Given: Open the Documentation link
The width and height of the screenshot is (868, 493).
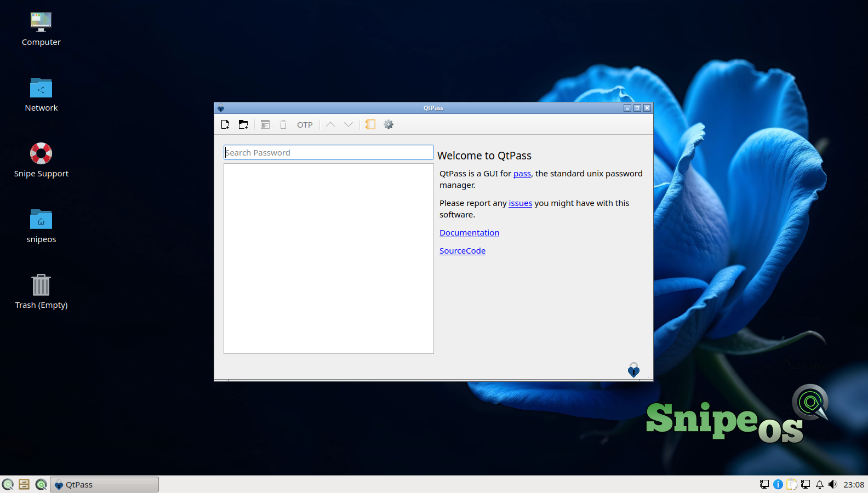Looking at the screenshot, I should [470, 233].
